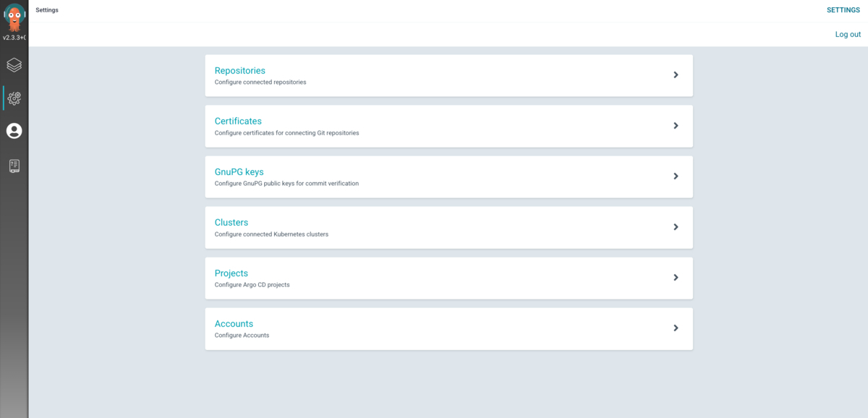Click the SETTINGS title at top right
Screen dimensions: 868x418
843,10
